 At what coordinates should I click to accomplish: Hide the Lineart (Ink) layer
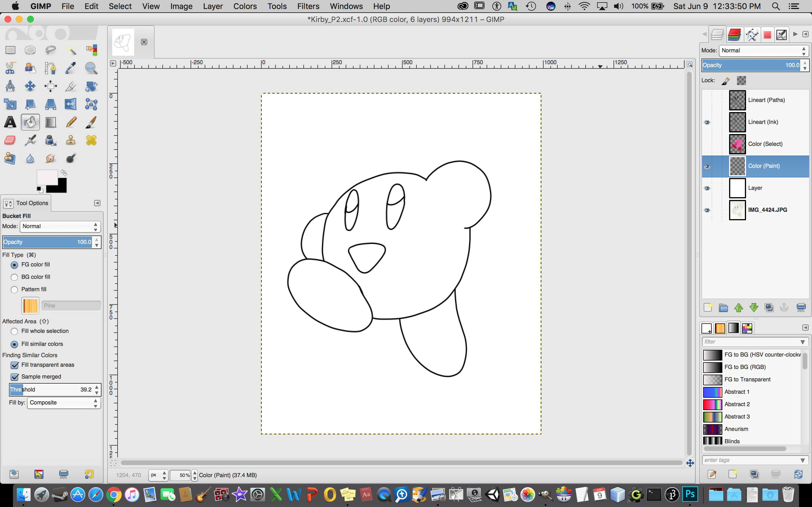coord(707,123)
